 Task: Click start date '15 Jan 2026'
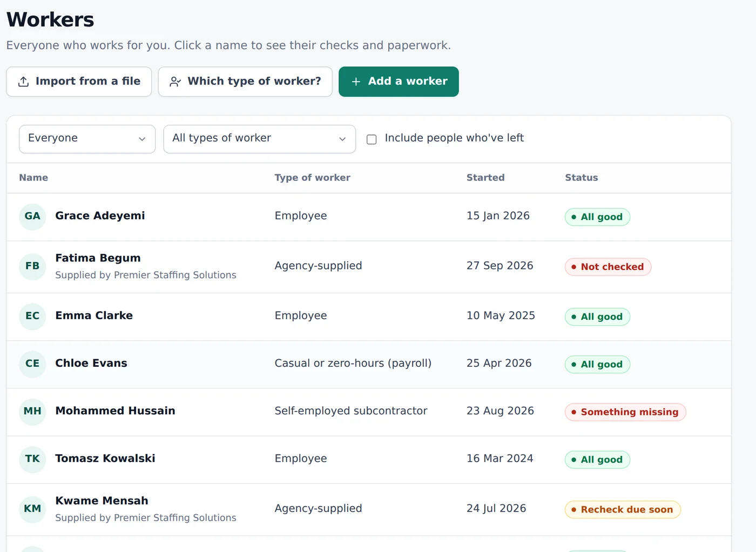tap(498, 216)
